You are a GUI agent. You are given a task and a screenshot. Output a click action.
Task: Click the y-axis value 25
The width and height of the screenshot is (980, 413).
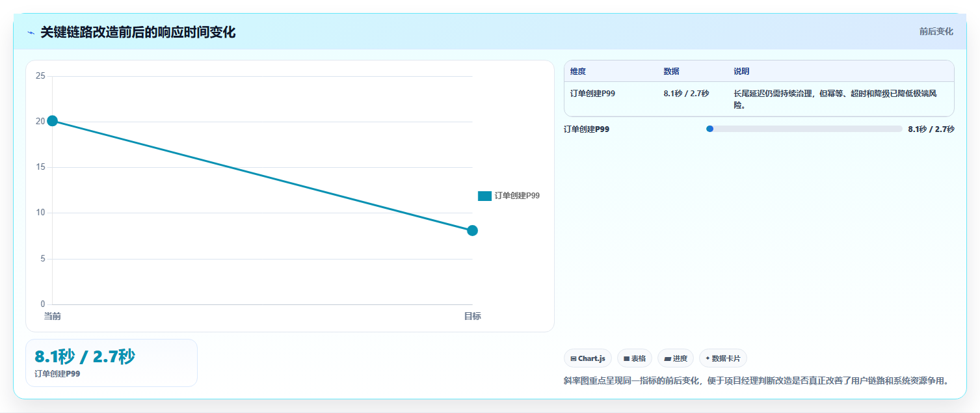tap(40, 76)
